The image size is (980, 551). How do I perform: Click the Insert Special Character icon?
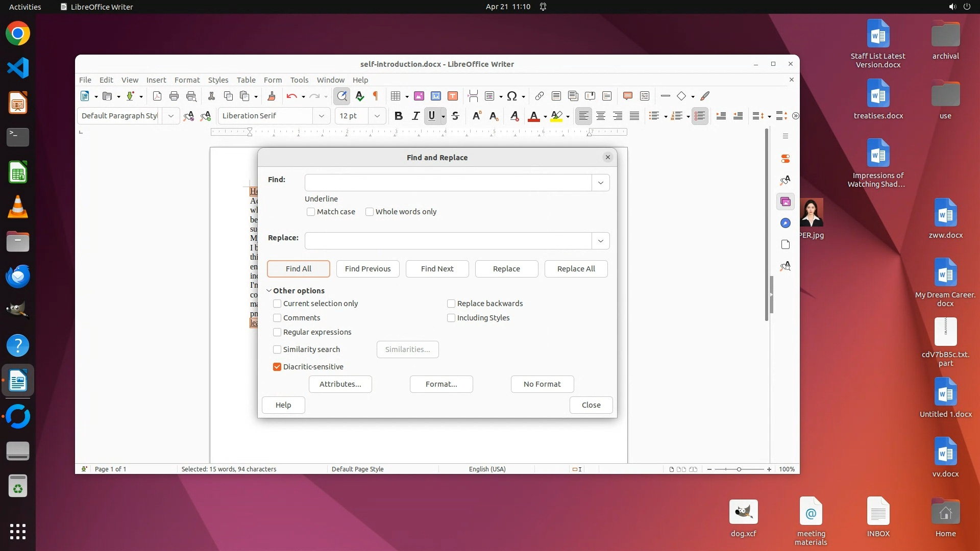(x=512, y=96)
